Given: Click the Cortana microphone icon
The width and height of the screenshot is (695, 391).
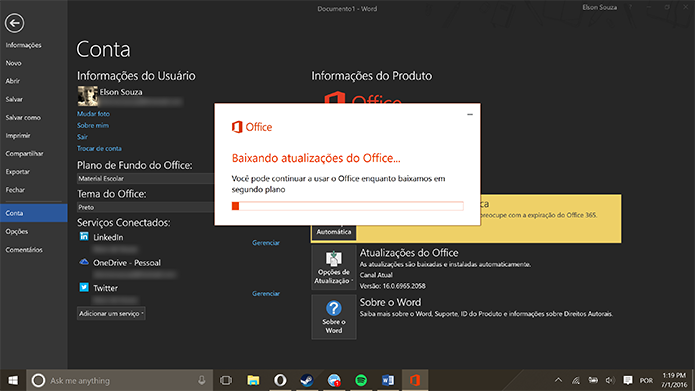Looking at the screenshot, I should 202,380.
